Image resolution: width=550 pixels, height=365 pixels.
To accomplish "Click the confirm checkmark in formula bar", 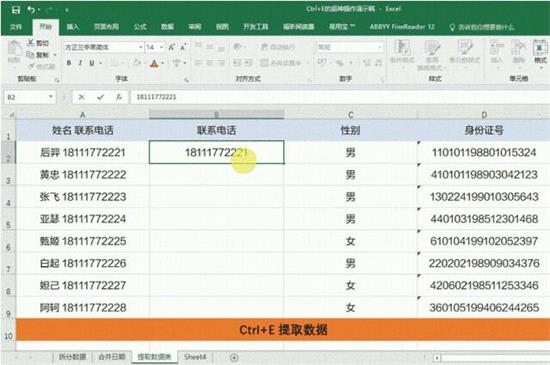I will (x=100, y=97).
